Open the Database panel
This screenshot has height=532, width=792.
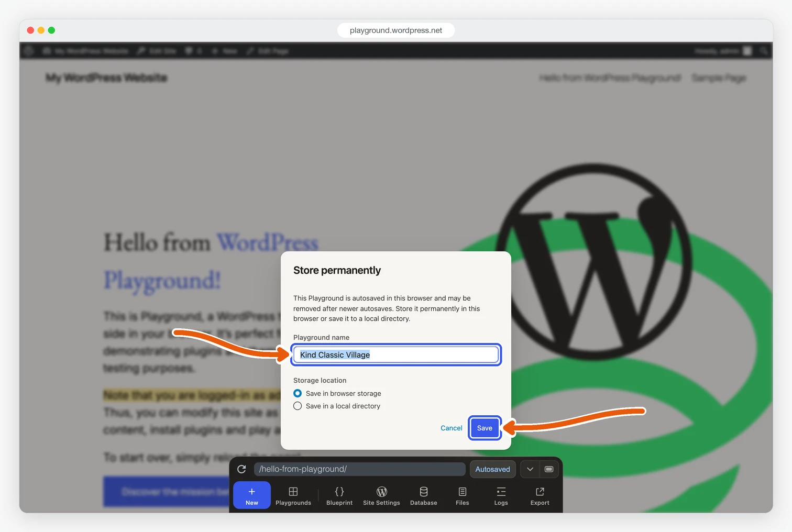coord(424,495)
